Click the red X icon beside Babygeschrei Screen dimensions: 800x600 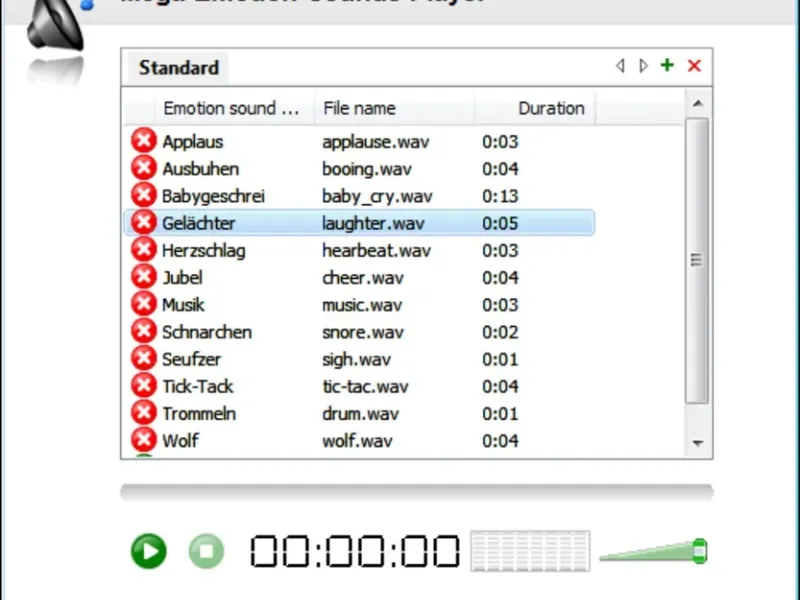[144, 195]
